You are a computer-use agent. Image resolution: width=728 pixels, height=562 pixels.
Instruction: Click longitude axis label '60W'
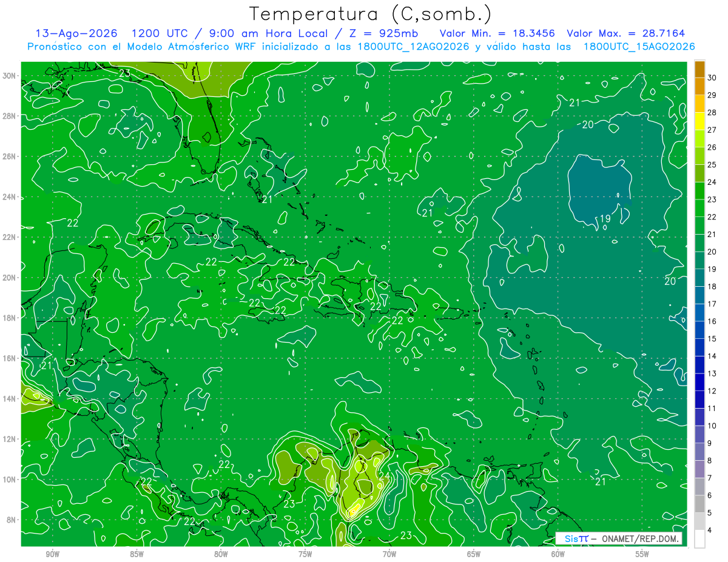558,554
